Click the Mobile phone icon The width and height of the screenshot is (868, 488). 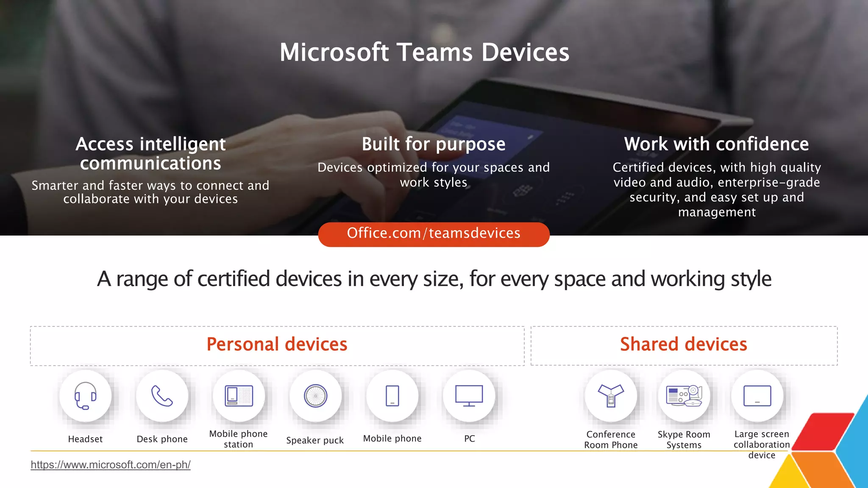(392, 396)
